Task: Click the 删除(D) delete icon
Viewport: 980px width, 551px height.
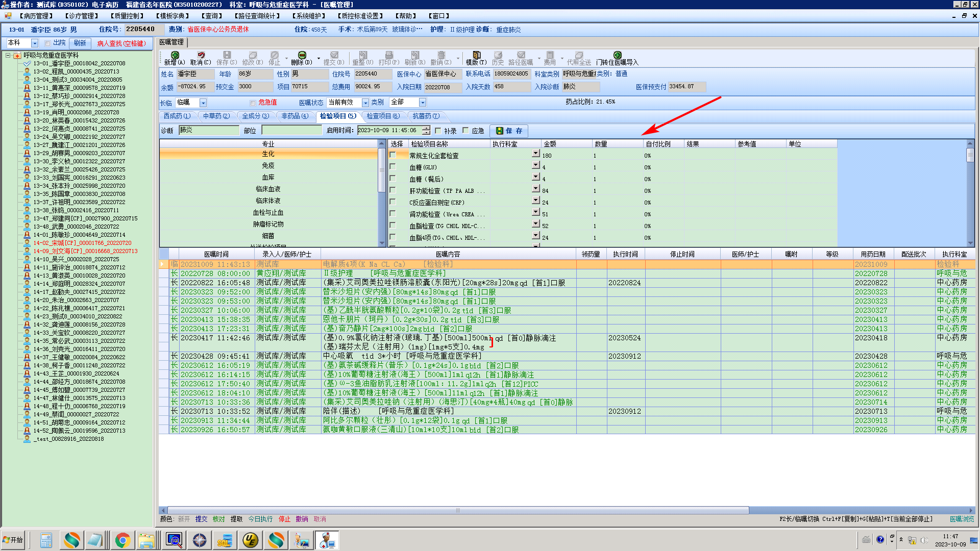Action: (302, 55)
